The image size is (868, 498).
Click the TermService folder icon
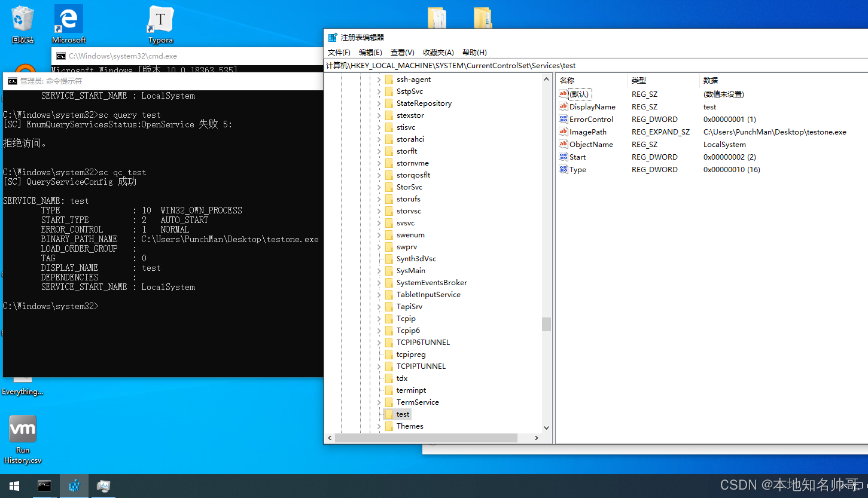click(x=389, y=402)
